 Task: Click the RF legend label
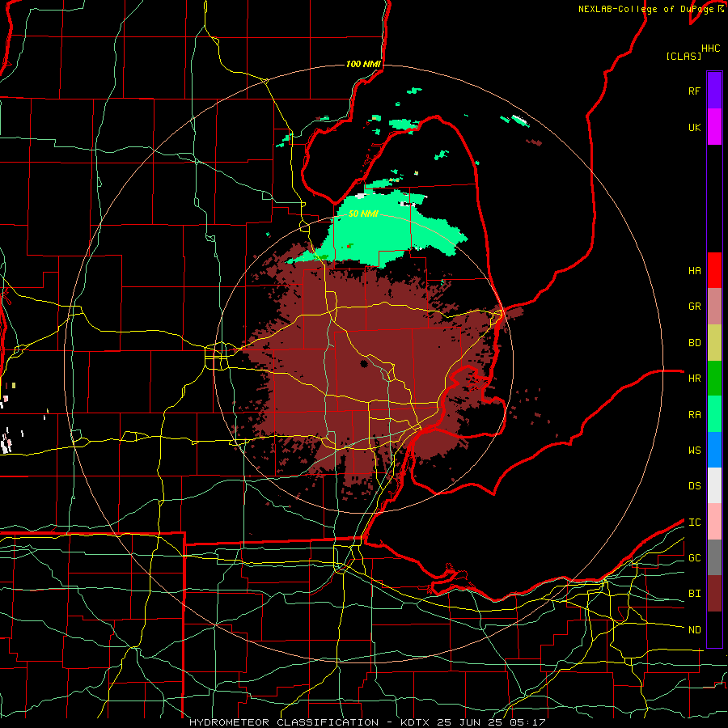coord(694,91)
